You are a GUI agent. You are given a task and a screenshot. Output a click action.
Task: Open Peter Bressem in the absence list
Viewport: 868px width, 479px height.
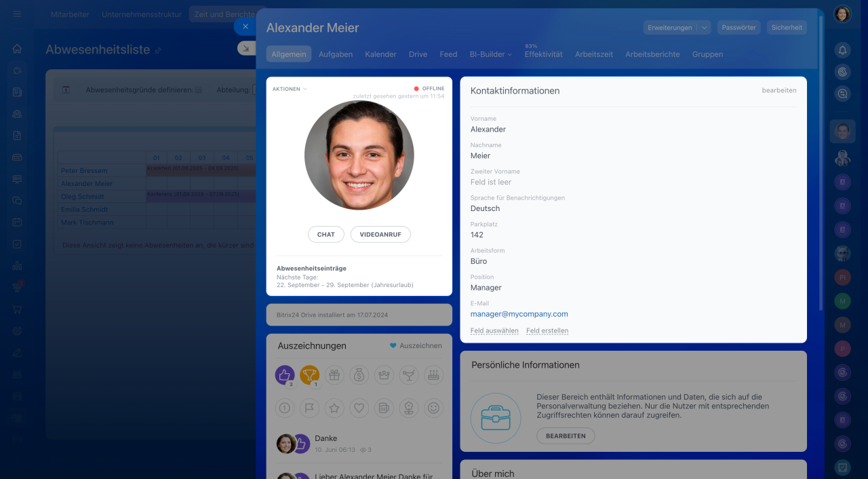coord(84,170)
